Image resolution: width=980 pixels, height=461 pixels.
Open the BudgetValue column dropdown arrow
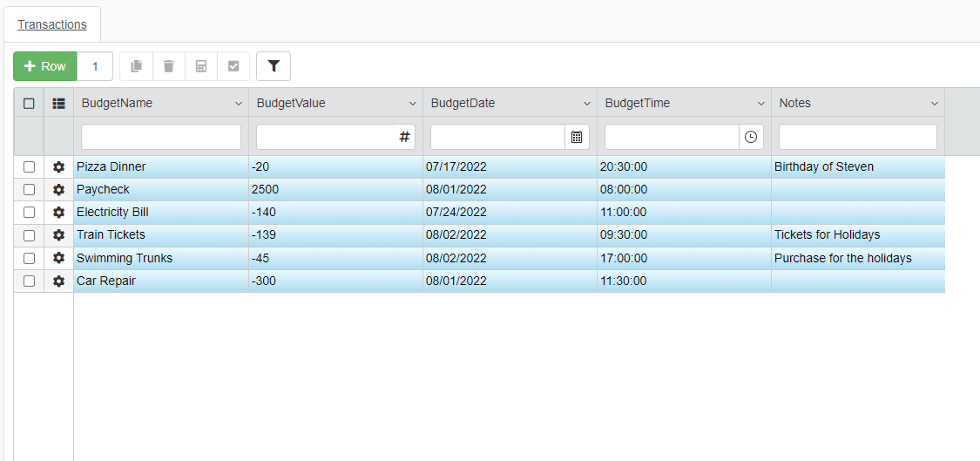[x=413, y=104]
